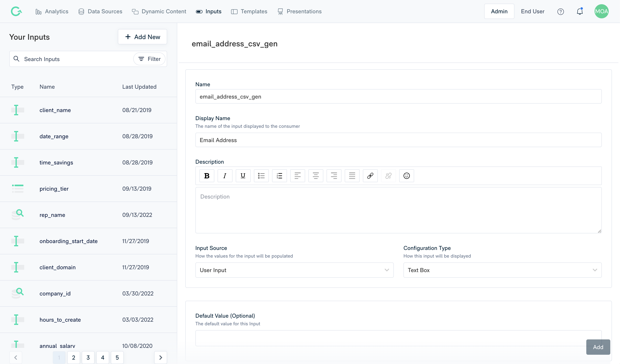620x364 pixels.
Task: Align description text right
Action: pyautogui.click(x=334, y=176)
